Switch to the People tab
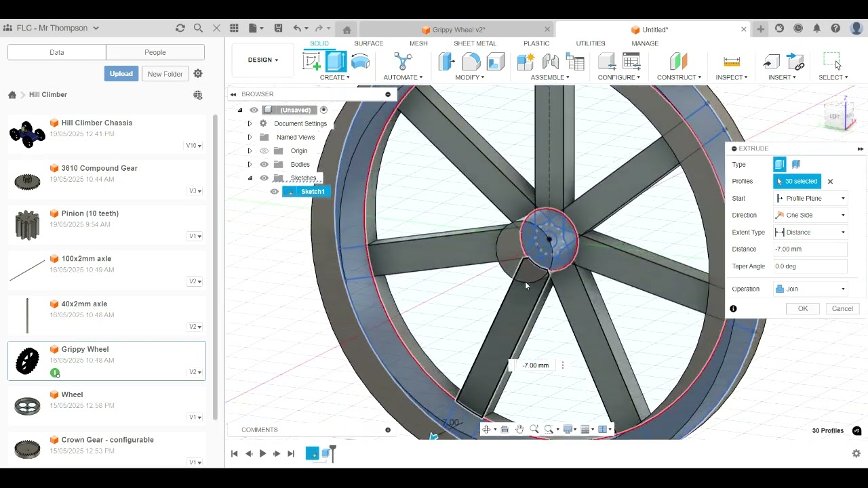This screenshot has width=868, height=488. pos(155,52)
